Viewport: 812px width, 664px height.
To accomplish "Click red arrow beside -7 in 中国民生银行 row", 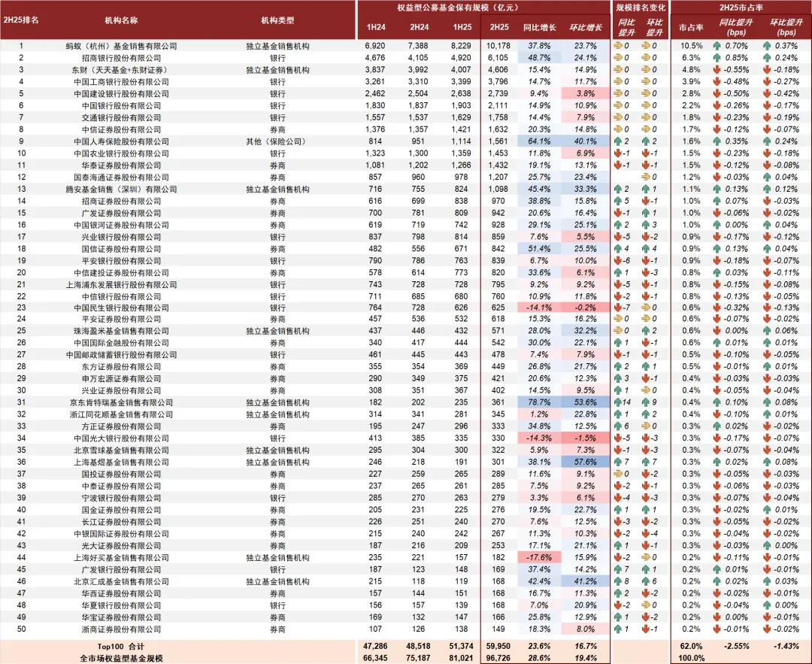I will [x=618, y=307].
